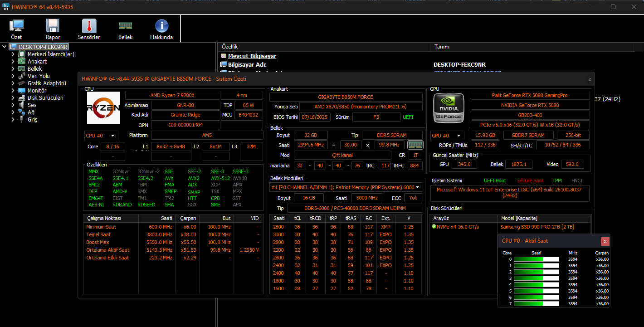
Task: Click the BIOS date 07/16/2025 field
Action: (x=315, y=117)
